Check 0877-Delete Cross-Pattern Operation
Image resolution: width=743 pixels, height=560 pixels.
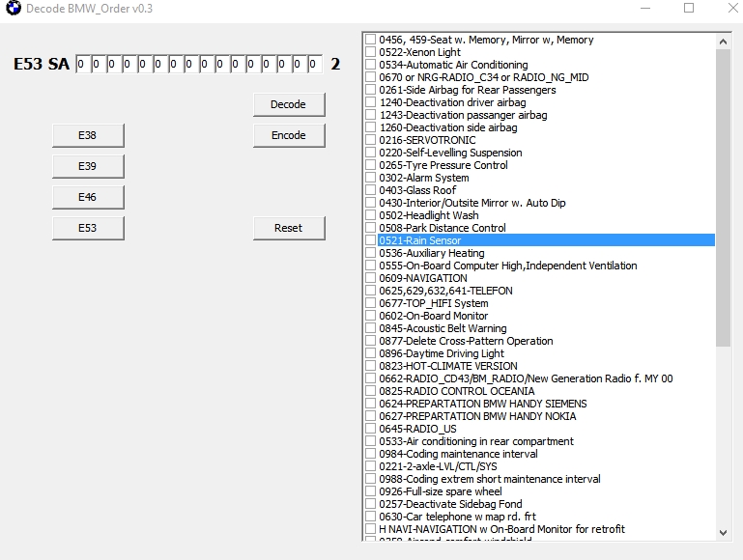[371, 341]
